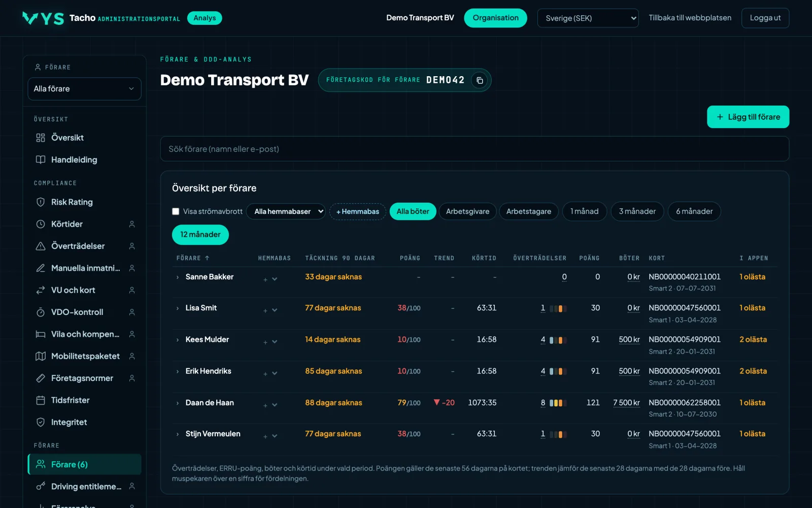Click the VDO-kontroll stopwatch icon
The image size is (812, 508).
[x=41, y=312]
